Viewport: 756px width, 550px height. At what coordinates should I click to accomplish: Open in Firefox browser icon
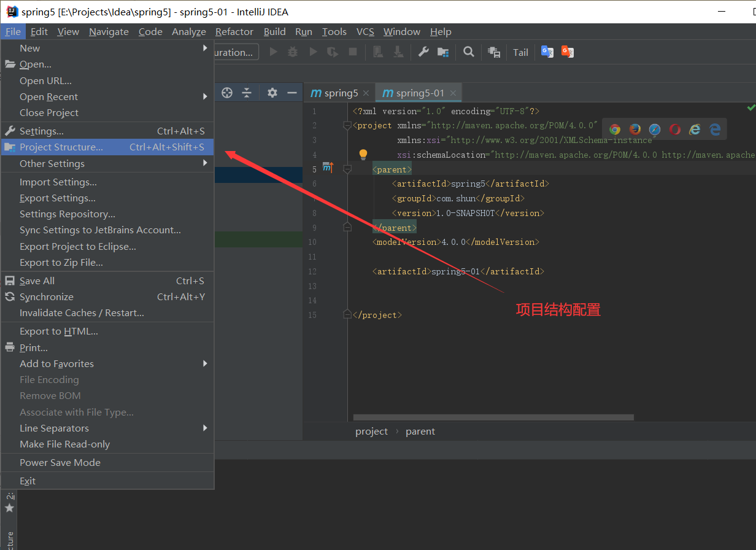(635, 129)
